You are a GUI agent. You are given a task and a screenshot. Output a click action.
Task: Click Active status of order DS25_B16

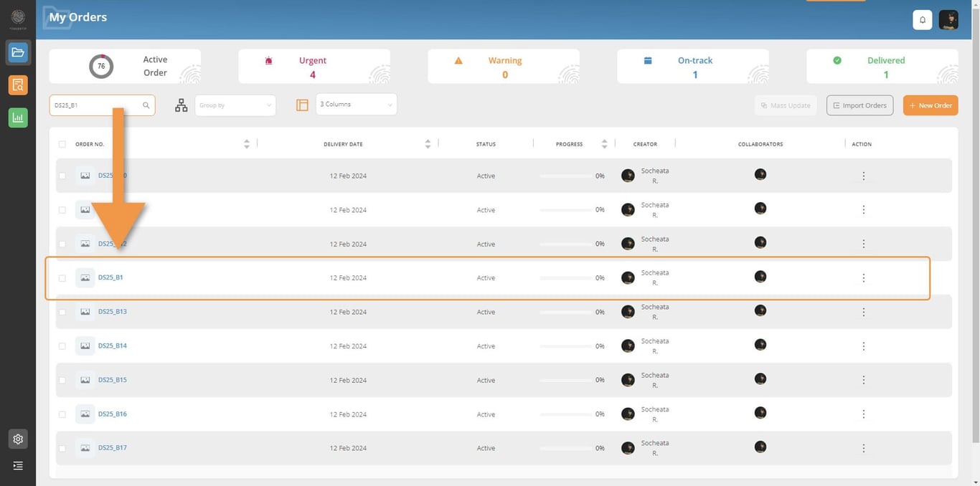[x=486, y=414]
